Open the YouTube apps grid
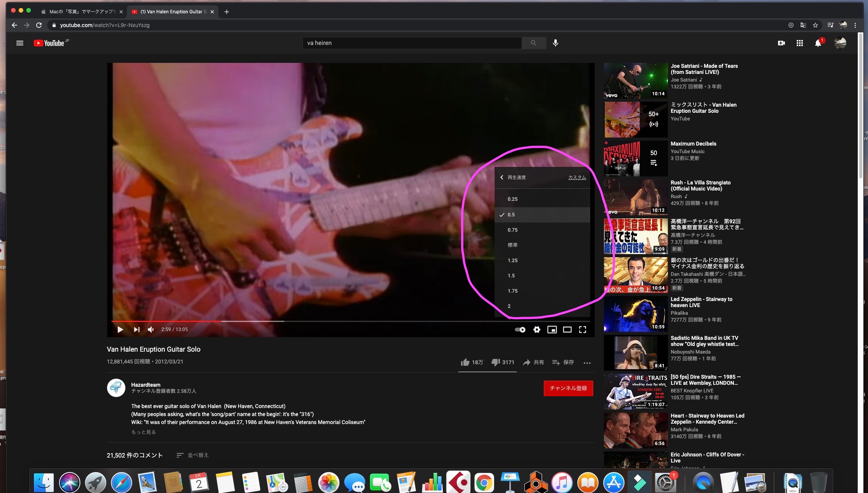This screenshot has height=493, width=868. tap(799, 43)
